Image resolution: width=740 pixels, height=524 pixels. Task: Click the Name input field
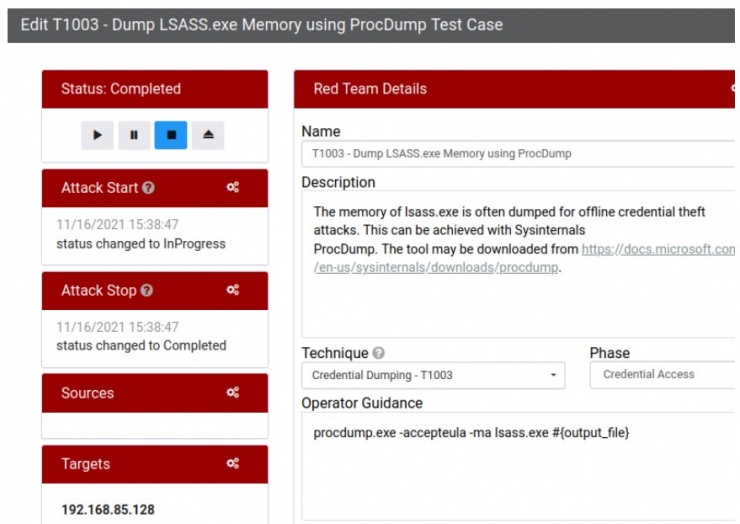[x=518, y=154]
